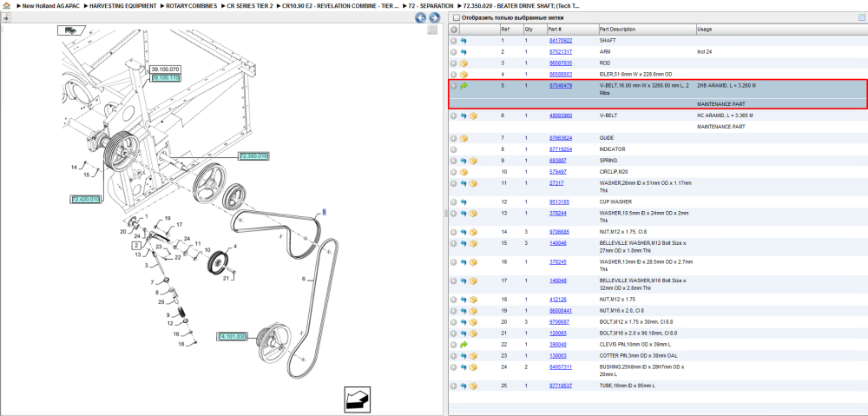This screenshot has width=868, height=416.
Task: Select the 'Incl 24' usage cell
Action: [705, 51]
